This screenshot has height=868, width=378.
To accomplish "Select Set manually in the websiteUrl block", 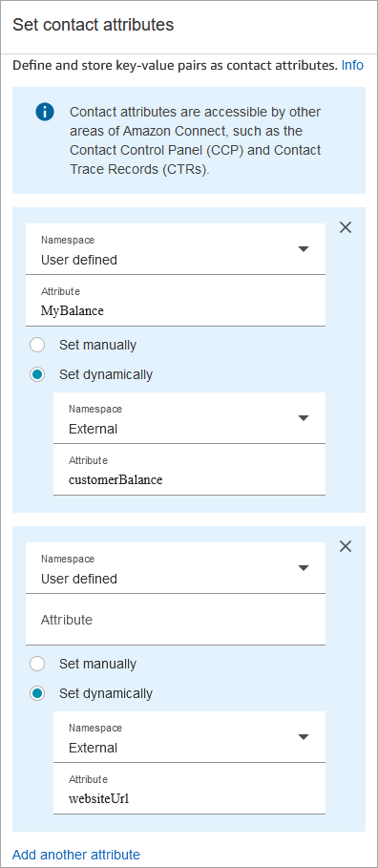I will (37, 664).
